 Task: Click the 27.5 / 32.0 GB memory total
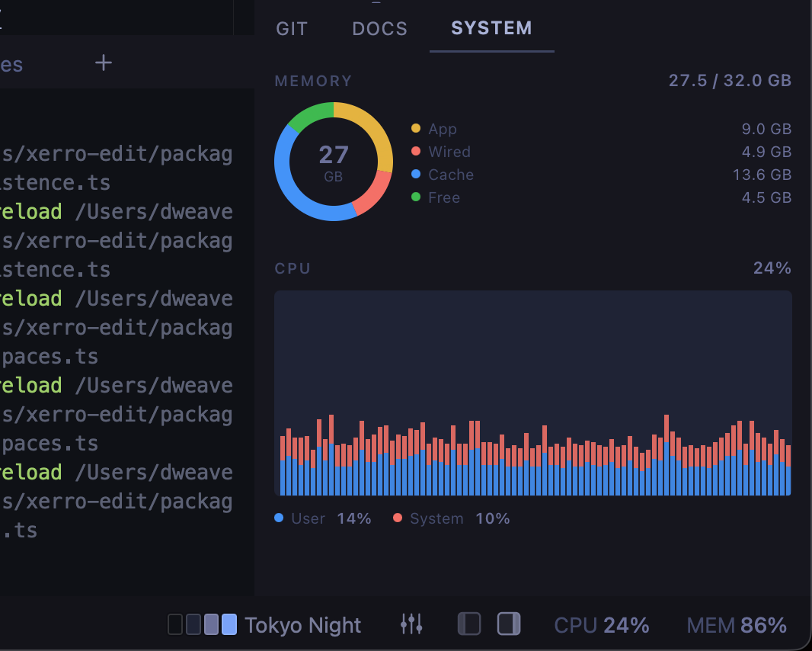(x=730, y=80)
